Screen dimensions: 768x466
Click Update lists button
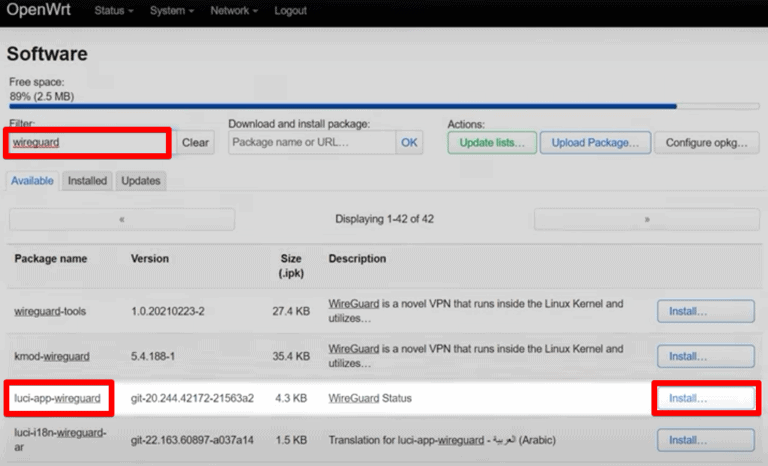(492, 143)
